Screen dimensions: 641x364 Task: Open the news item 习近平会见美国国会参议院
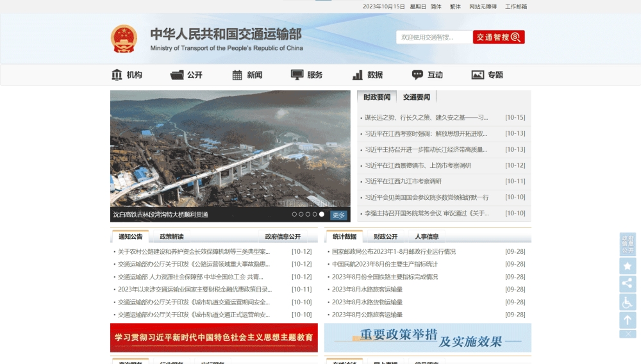pos(426,197)
